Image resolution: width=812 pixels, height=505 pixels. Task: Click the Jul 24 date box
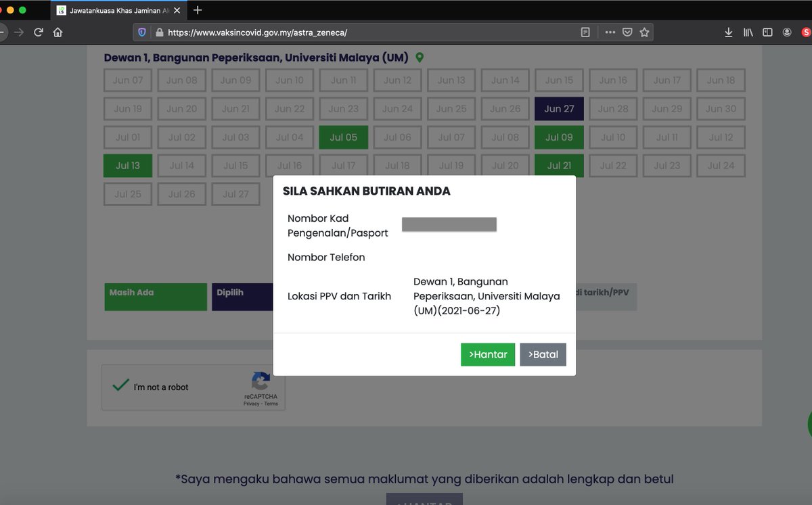point(721,166)
